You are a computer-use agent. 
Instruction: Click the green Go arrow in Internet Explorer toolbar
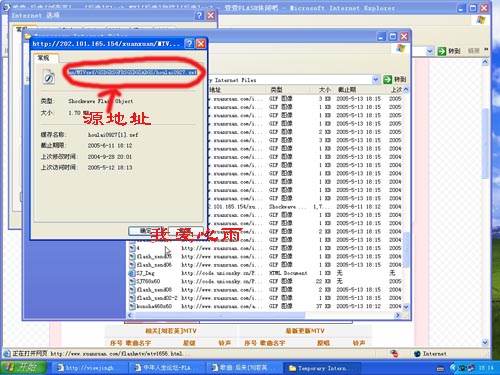[442, 51]
